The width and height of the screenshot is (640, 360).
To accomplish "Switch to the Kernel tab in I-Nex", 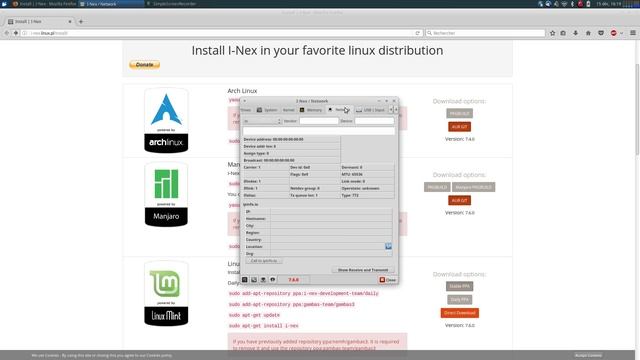I will [288, 110].
